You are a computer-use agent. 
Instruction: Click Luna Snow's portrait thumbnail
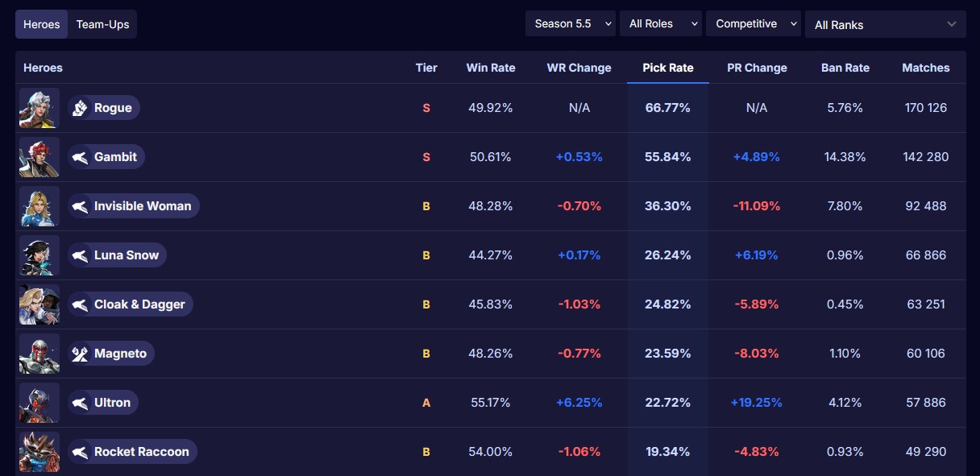(x=39, y=255)
